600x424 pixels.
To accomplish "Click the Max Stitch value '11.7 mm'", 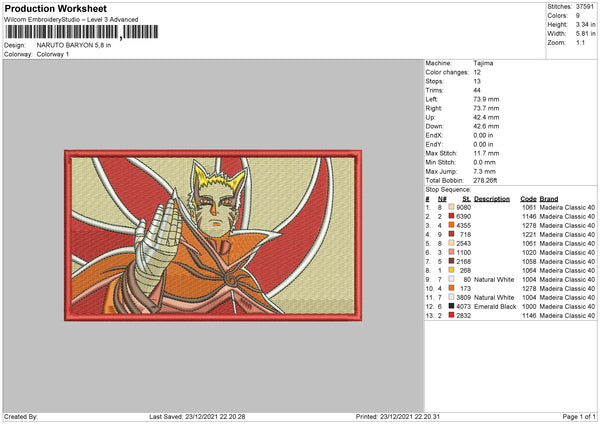I will [x=486, y=153].
